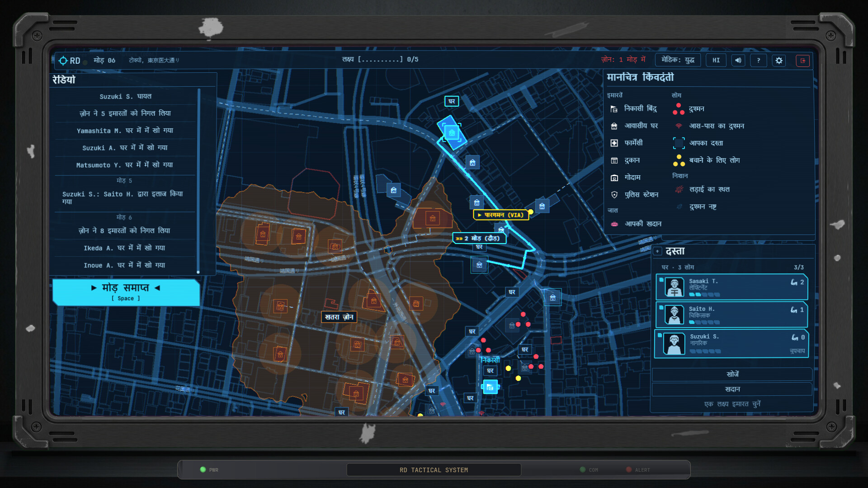
Task: Click the ALERT indicator light
Action: [x=629, y=469]
